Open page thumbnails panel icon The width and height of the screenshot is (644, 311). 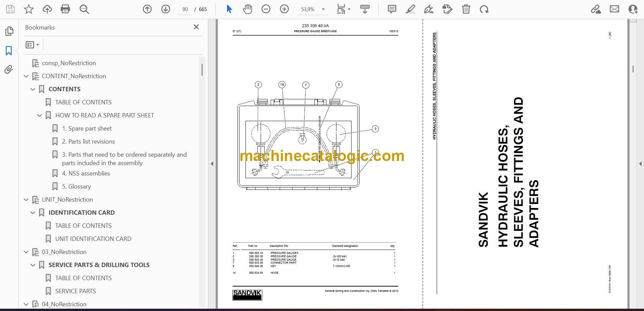(9, 31)
